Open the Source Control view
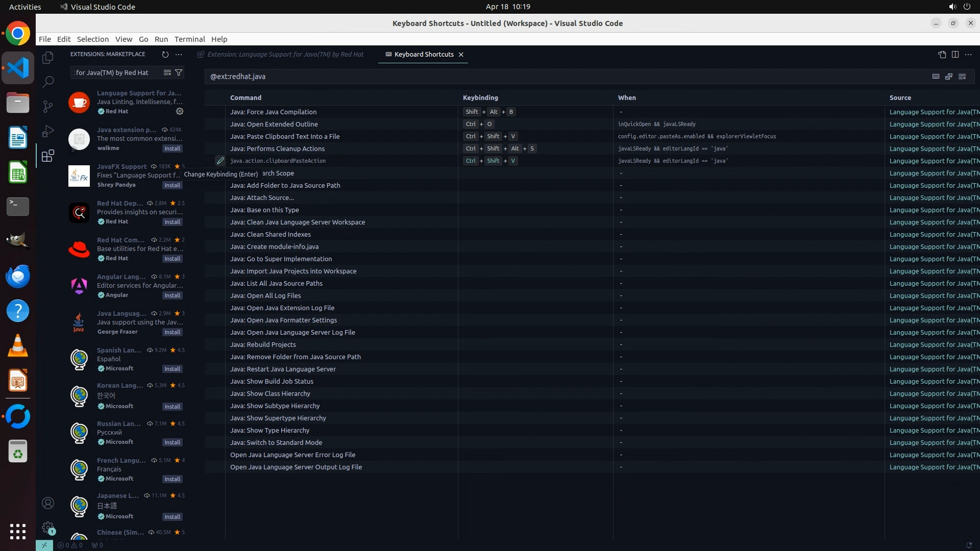Viewport: 980px width, 551px height. [48, 106]
